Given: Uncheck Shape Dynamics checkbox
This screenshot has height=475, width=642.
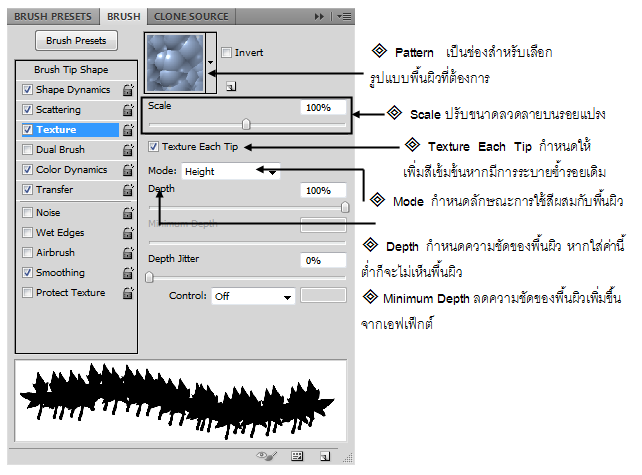Looking at the screenshot, I should [27, 90].
